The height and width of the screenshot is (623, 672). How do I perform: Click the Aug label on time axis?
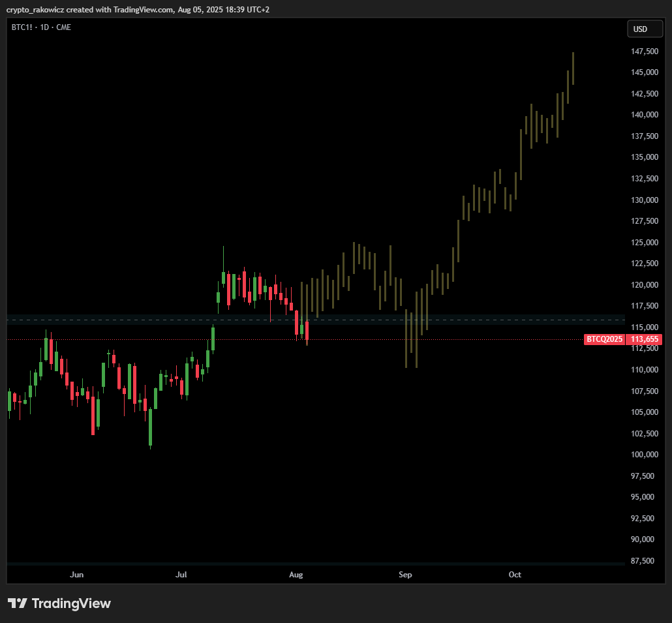click(x=296, y=575)
